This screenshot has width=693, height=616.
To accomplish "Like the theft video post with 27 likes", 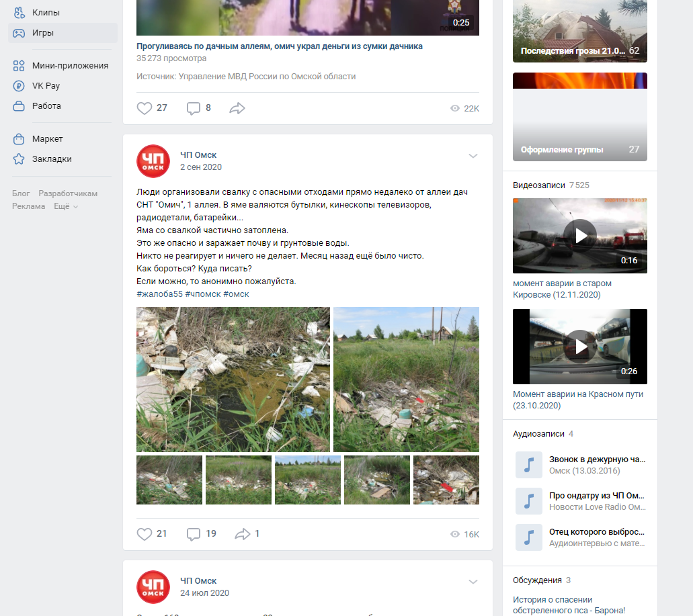I will 145,108.
